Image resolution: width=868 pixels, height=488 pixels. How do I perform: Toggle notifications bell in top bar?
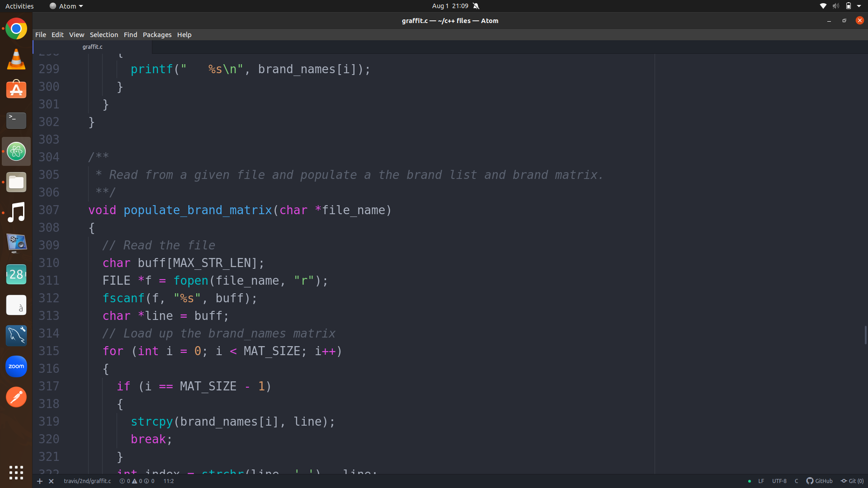click(476, 6)
